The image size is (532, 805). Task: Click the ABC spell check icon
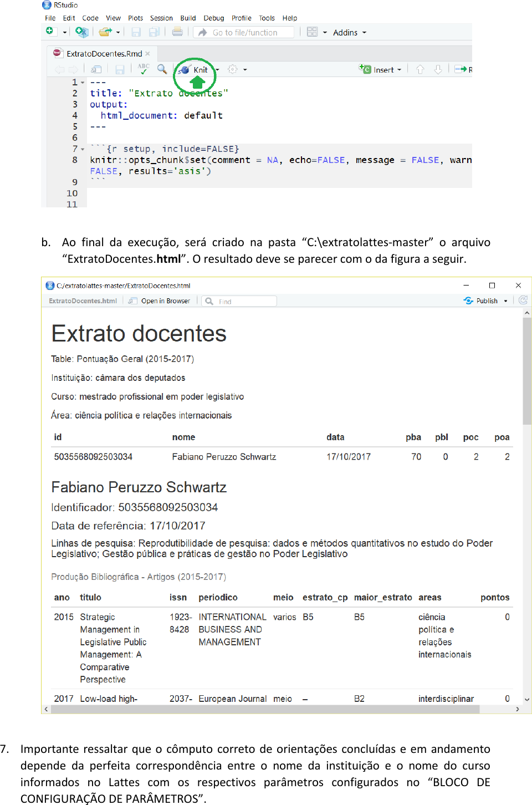[144, 69]
